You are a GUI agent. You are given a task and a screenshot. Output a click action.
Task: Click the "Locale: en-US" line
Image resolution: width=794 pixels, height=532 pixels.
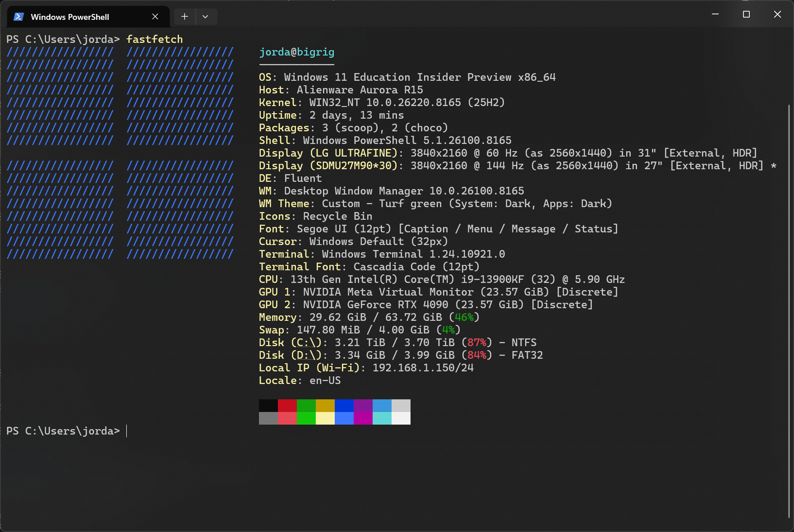(x=300, y=380)
